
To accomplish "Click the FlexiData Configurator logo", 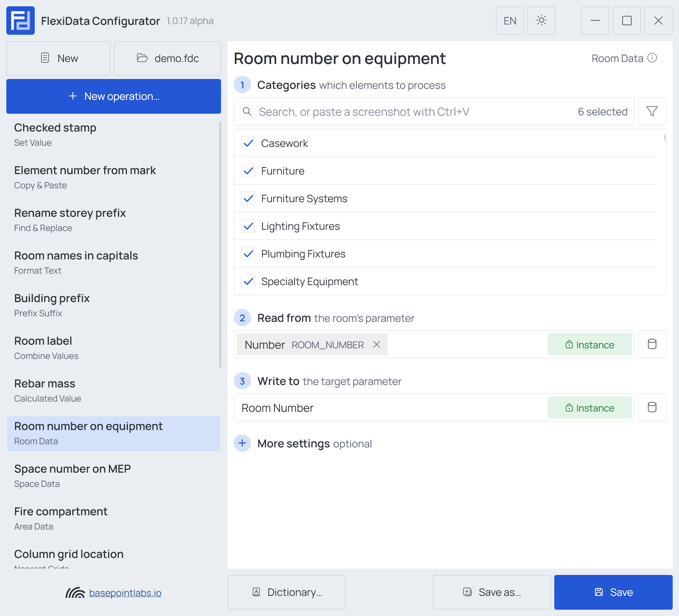I will pyautogui.click(x=21, y=21).
